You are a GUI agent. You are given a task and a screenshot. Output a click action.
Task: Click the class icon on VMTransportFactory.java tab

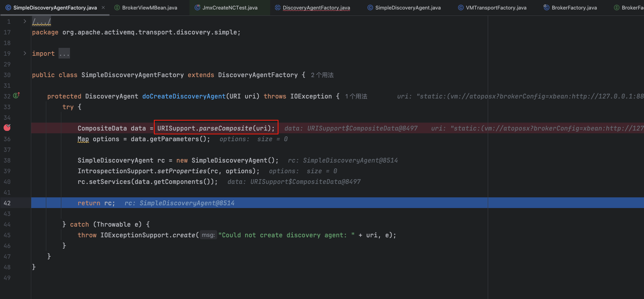point(461,8)
